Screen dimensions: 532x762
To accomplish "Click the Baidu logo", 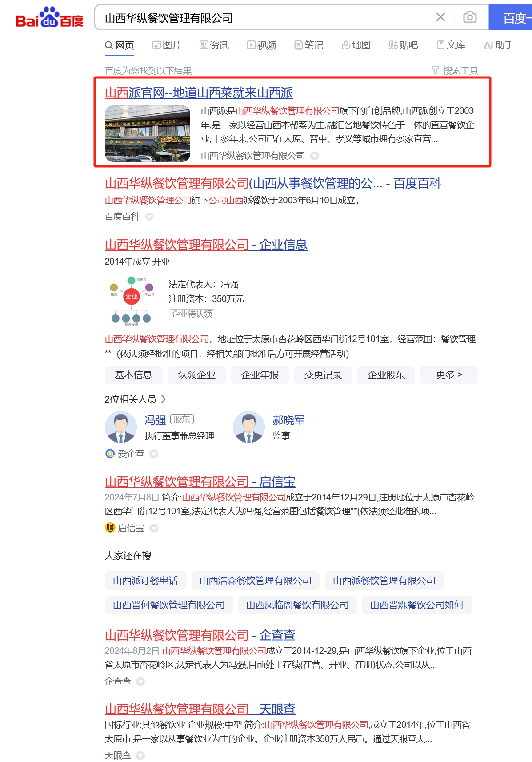I will coord(49,18).
